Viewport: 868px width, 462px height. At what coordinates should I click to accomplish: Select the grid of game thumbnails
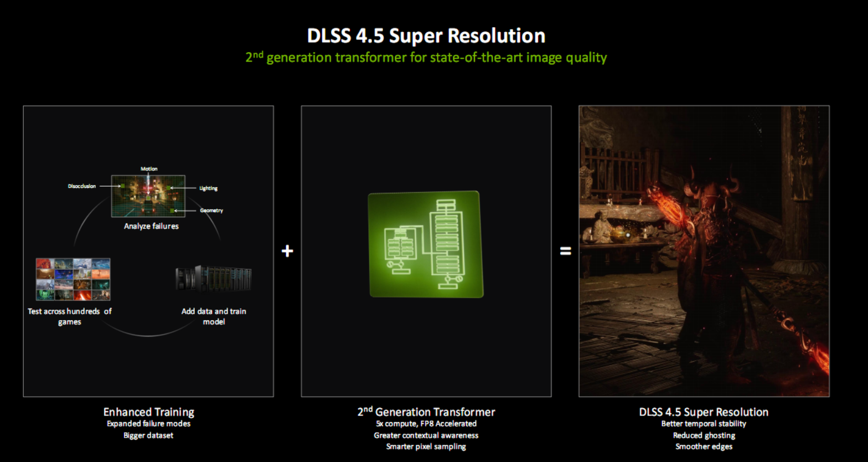click(x=73, y=279)
